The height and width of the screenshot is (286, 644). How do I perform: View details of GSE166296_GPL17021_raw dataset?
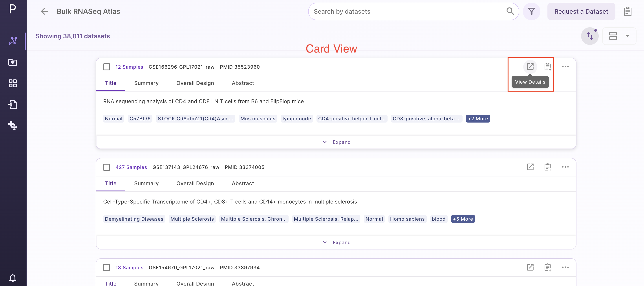pos(530,66)
